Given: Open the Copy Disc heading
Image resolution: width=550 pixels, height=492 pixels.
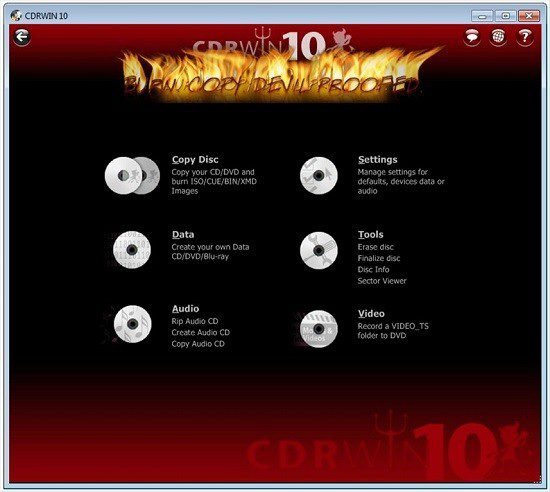Looking at the screenshot, I should [x=195, y=160].
